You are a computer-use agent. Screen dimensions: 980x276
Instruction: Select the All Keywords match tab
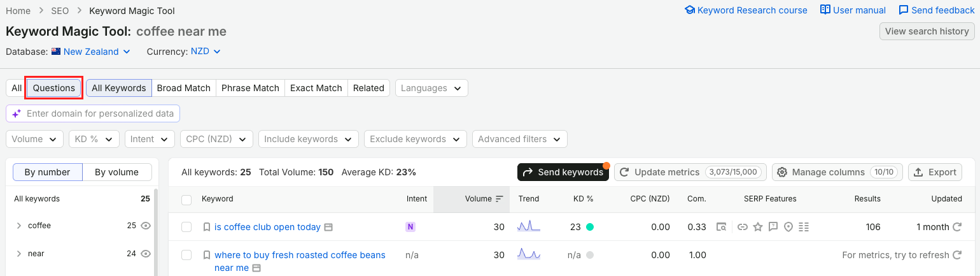(x=119, y=88)
